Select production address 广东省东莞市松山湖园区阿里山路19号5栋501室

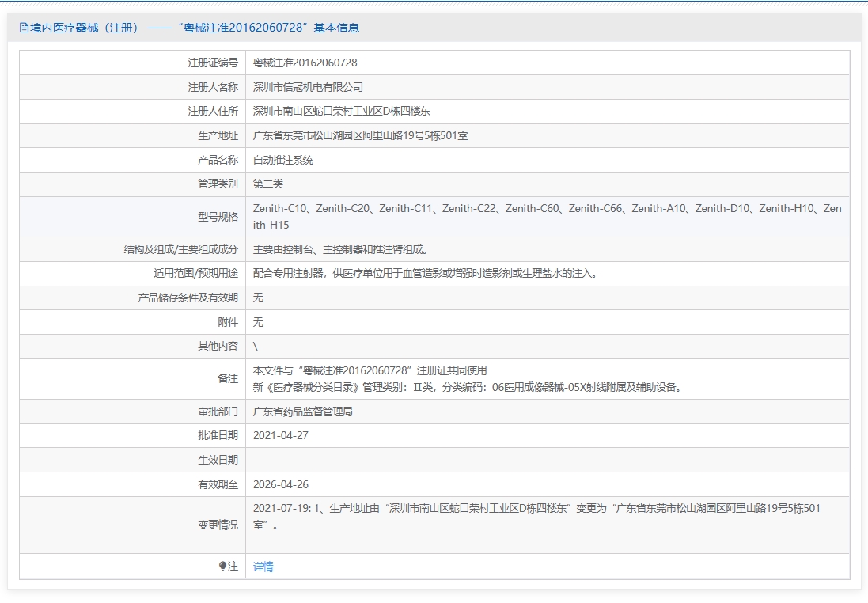click(360, 135)
